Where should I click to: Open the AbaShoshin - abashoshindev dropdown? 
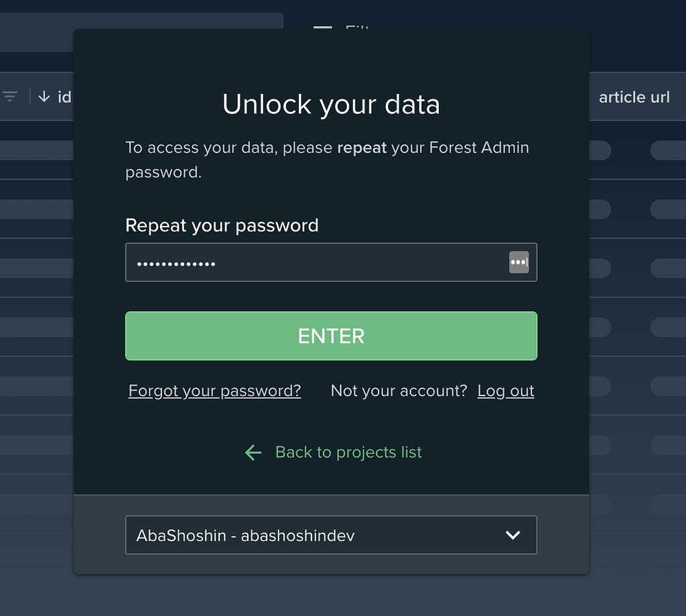(331, 535)
